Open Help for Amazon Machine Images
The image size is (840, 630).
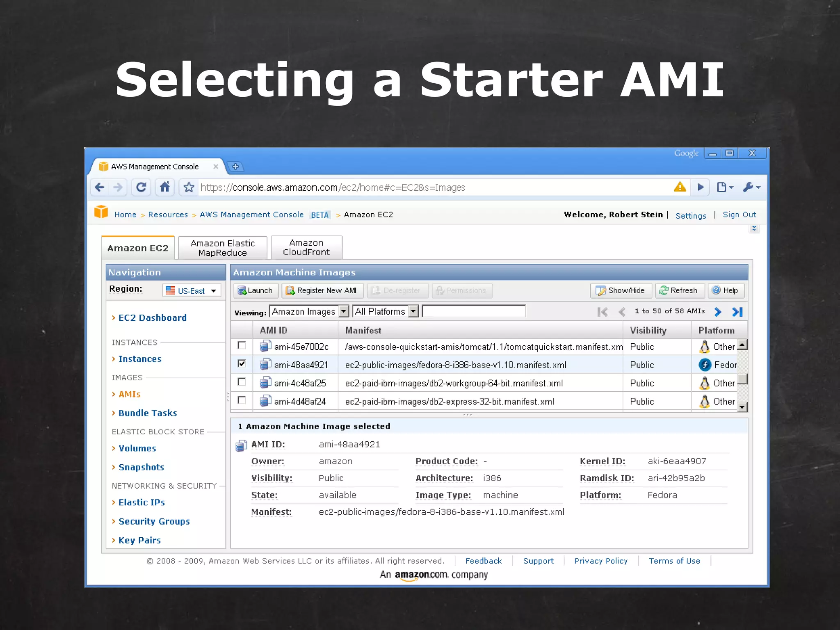pyautogui.click(x=726, y=290)
